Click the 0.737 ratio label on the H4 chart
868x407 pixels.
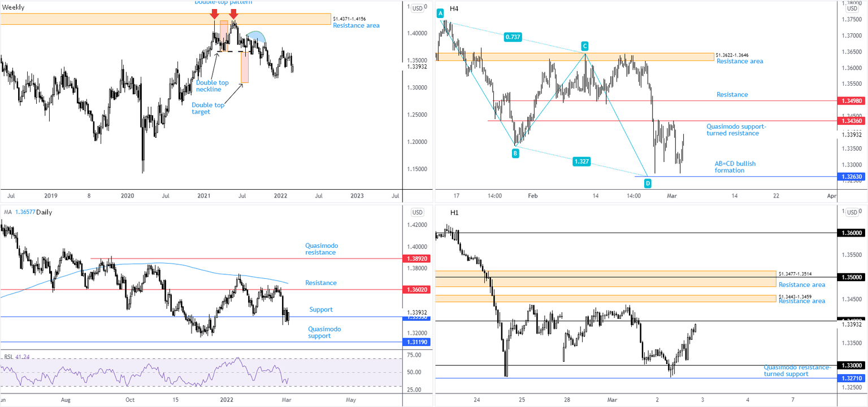point(512,37)
